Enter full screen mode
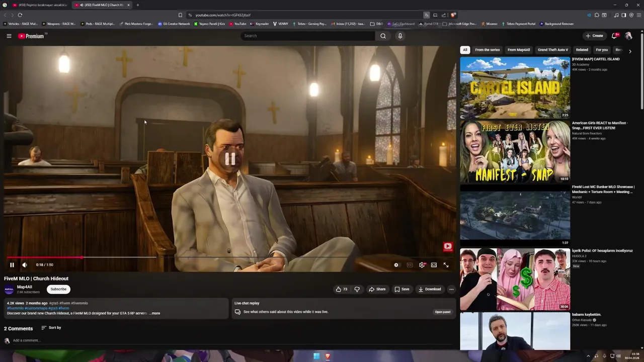This screenshot has height=362, width=644. [x=446, y=265]
